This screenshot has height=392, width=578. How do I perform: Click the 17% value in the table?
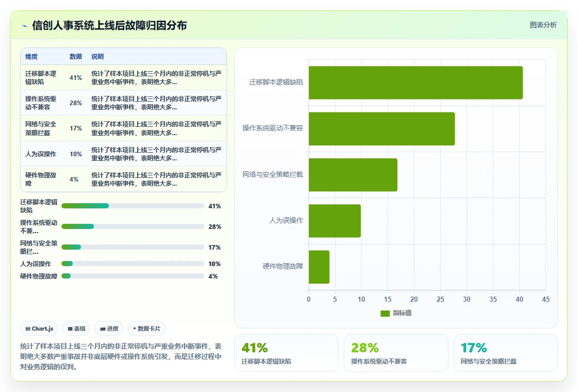click(75, 128)
